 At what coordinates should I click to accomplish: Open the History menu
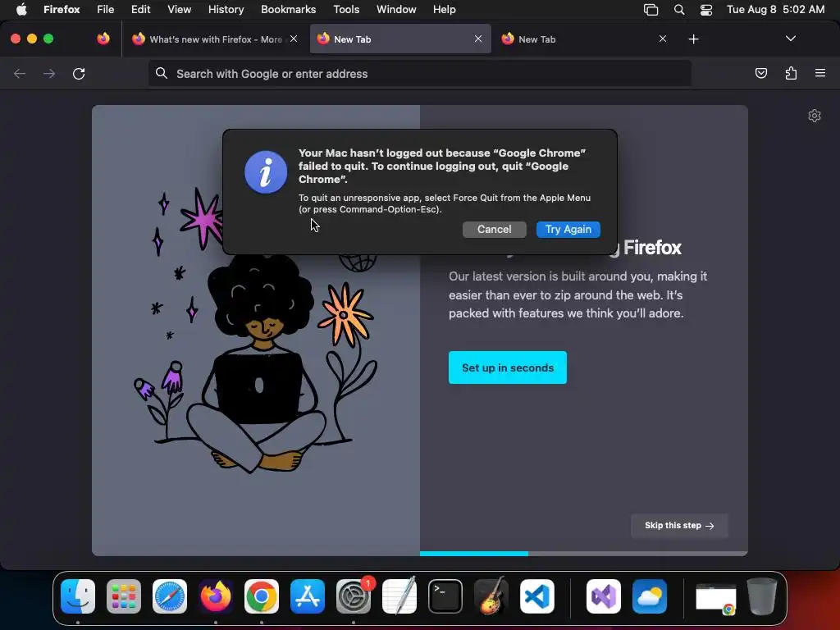(226, 9)
